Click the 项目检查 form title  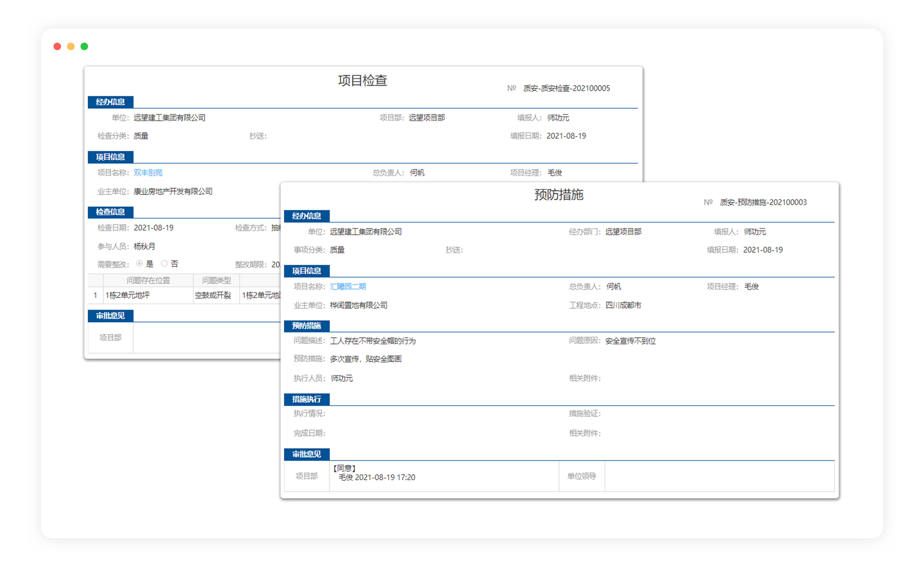pyautogui.click(x=362, y=81)
